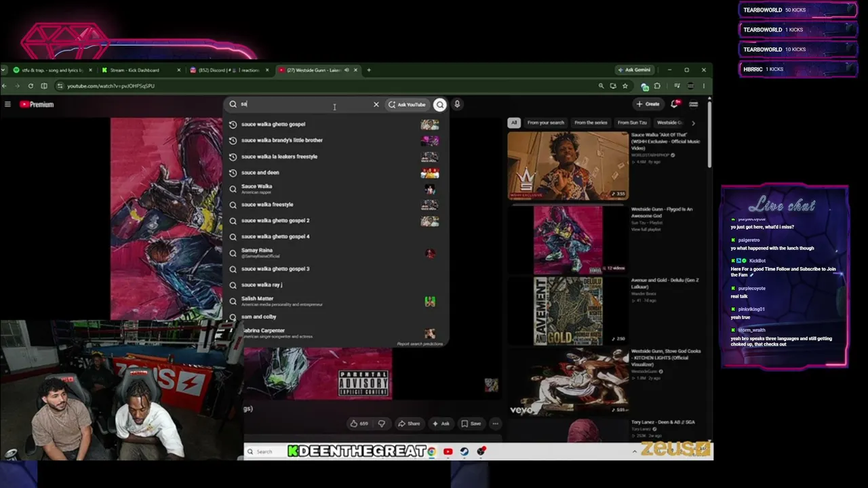
Task: Select suggestion 'sauce walka ray j'
Action: point(336,285)
